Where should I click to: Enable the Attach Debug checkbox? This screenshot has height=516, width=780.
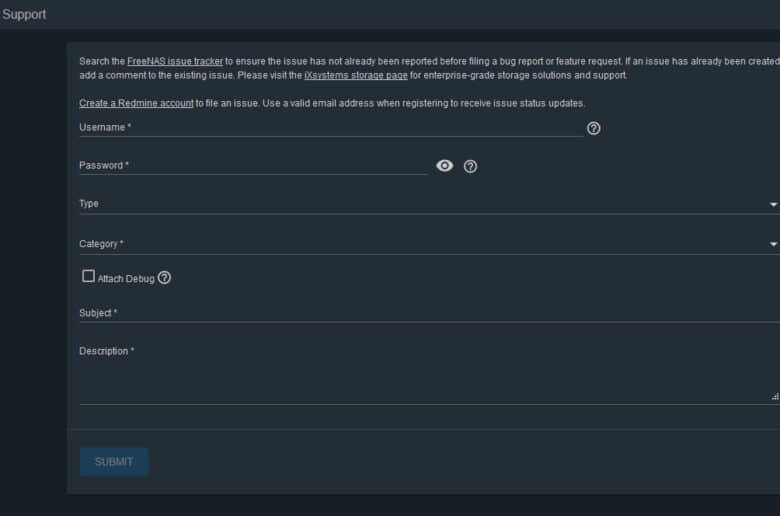(88, 276)
